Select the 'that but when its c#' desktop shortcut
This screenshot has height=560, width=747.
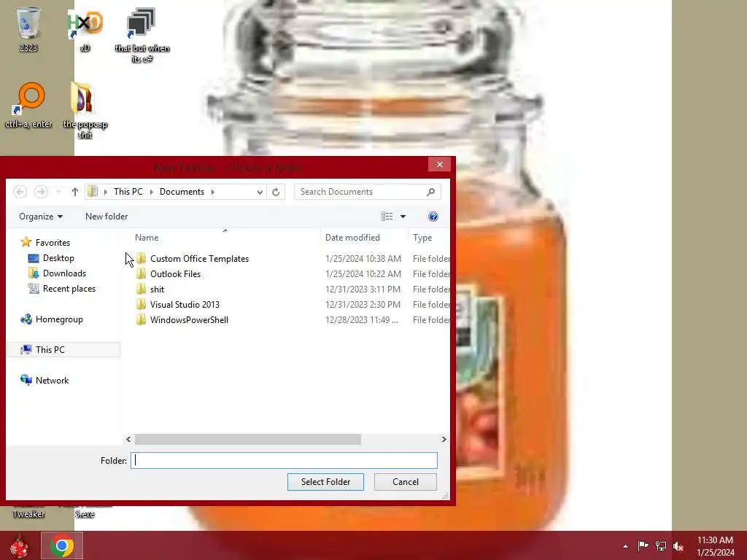[x=142, y=35]
